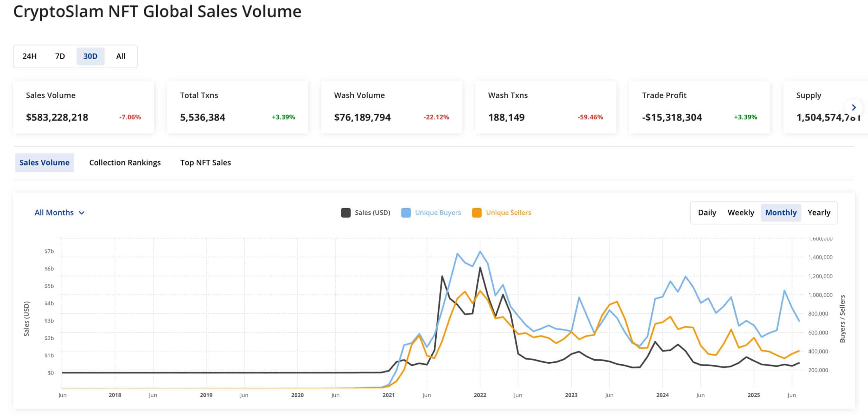Click the -$15,318,304 trade profit value
868x419 pixels.
coord(672,117)
